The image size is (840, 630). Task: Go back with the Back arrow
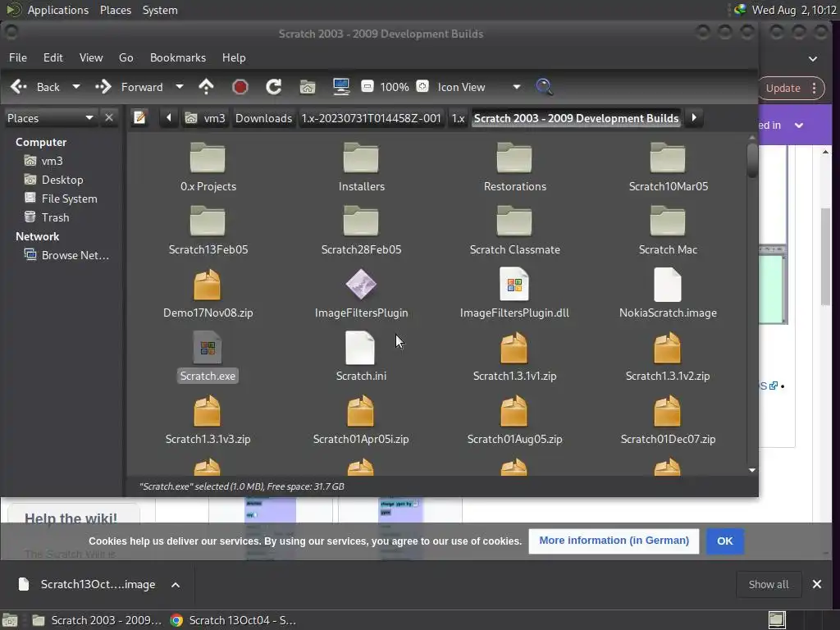34,87
